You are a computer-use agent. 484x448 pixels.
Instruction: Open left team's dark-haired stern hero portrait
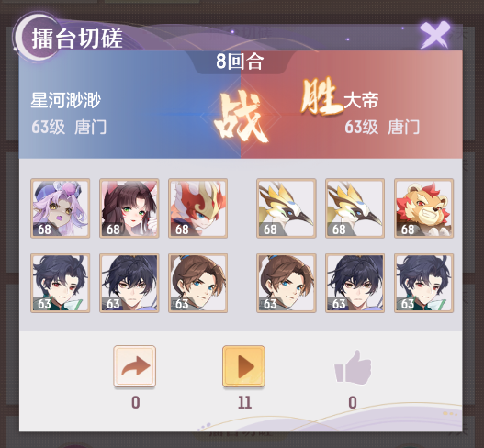pos(129,284)
